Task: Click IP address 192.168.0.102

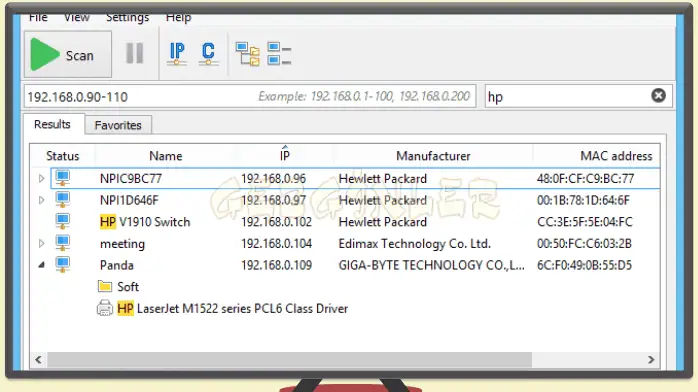Action: pos(276,222)
